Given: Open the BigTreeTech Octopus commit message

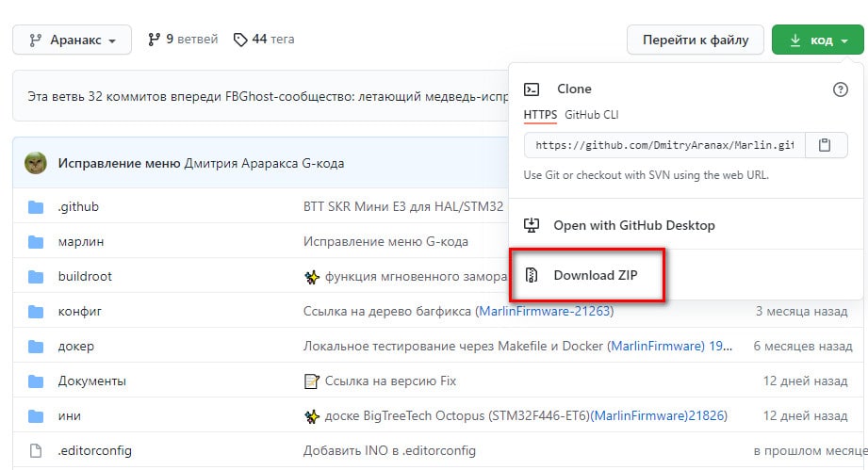Looking at the screenshot, I should click(x=457, y=415).
